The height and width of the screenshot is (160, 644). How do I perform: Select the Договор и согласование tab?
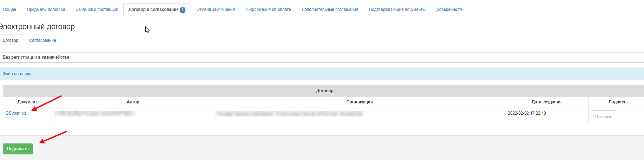tap(156, 9)
